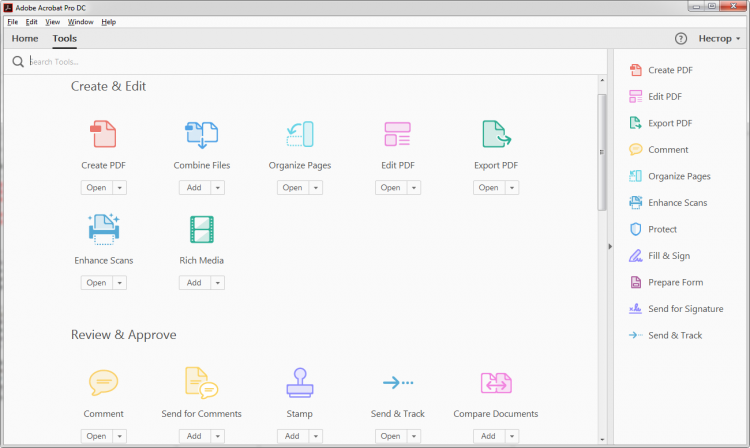Click the search magnifier icon

point(18,62)
